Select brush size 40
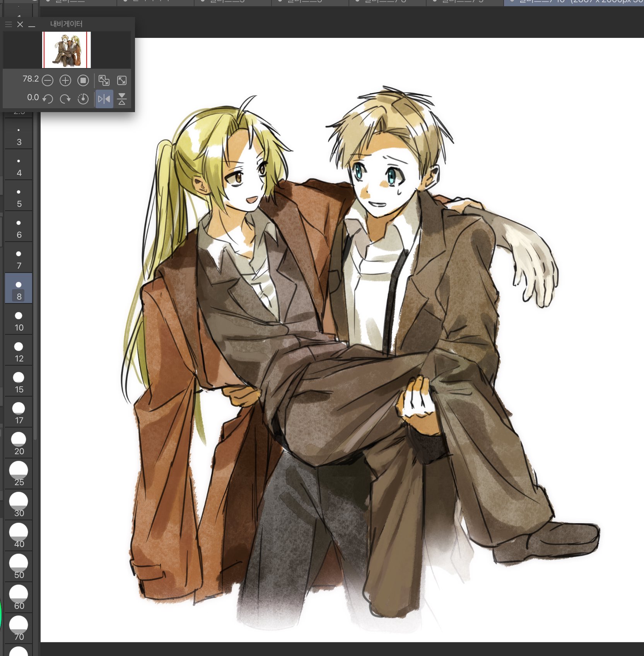644x656 pixels. pos(19,535)
